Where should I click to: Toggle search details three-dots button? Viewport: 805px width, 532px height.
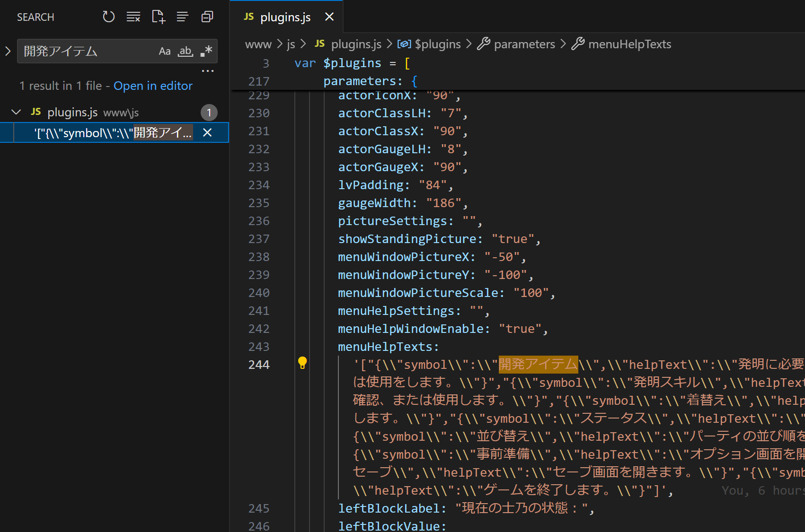point(208,71)
